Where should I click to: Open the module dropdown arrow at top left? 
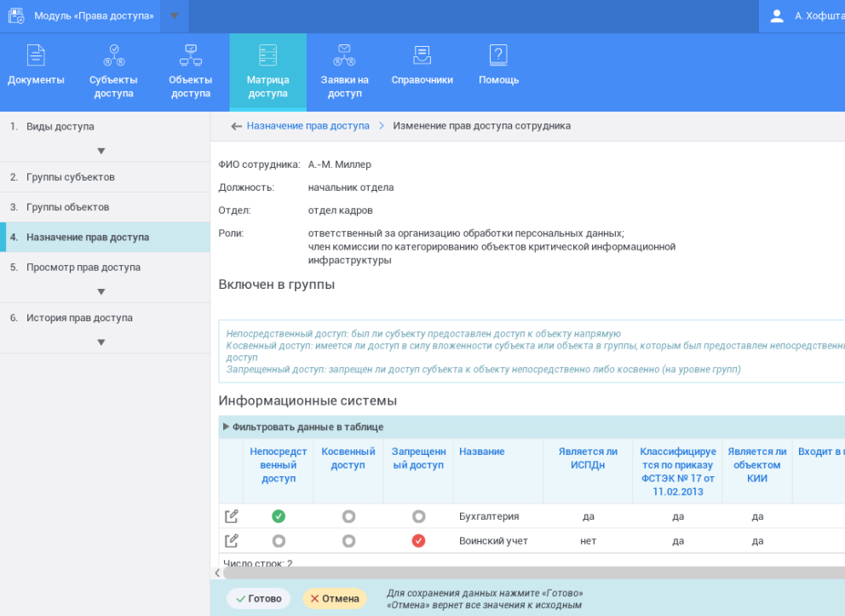click(x=175, y=15)
